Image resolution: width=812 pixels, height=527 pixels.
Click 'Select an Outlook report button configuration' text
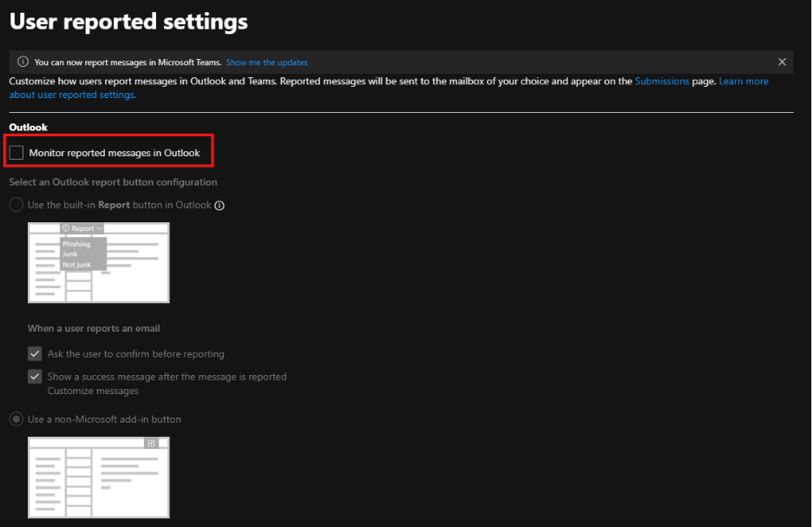pos(113,181)
